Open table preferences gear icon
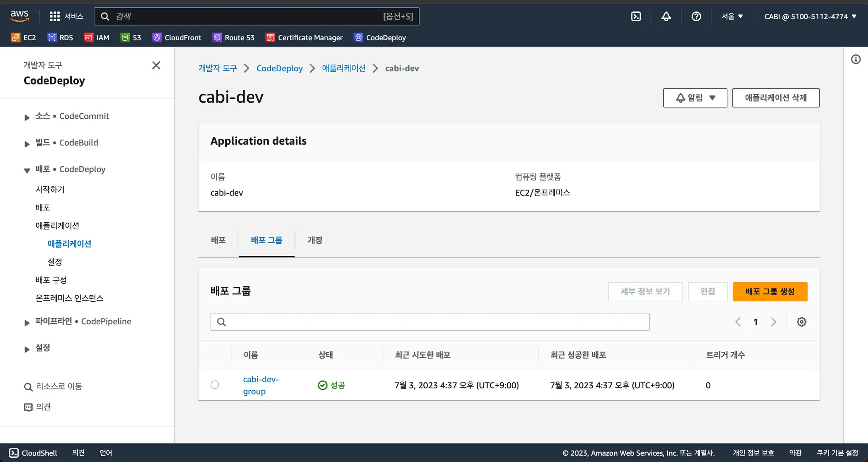The width and height of the screenshot is (868, 462). coord(801,322)
